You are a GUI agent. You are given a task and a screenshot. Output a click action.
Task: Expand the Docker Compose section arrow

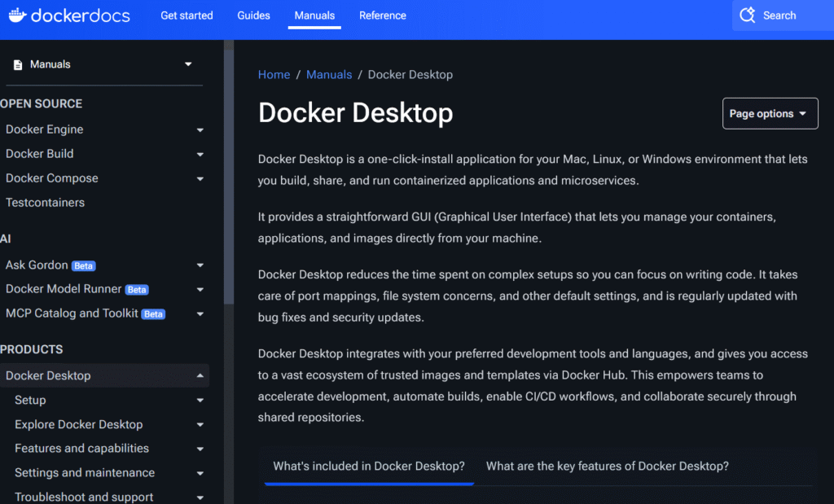[x=200, y=179]
